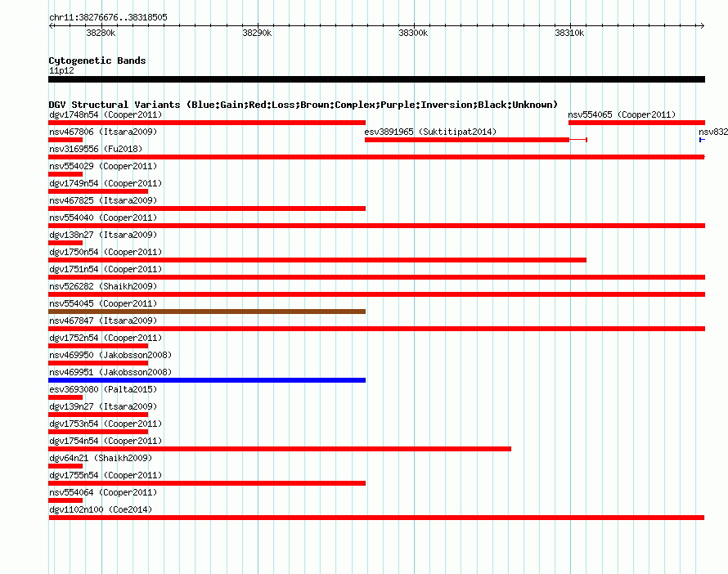Image resolution: width=728 pixels, height=574 pixels.
Task: Click the left arrow of the ruler
Action: click(x=51, y=25)
